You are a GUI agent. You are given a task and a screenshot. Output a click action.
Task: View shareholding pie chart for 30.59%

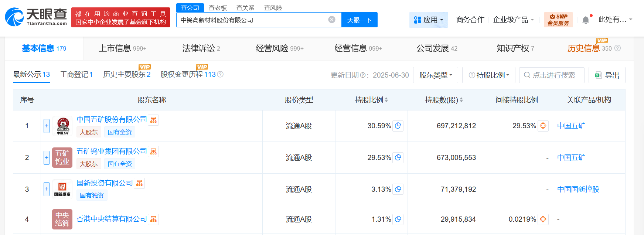click(398, 126)
